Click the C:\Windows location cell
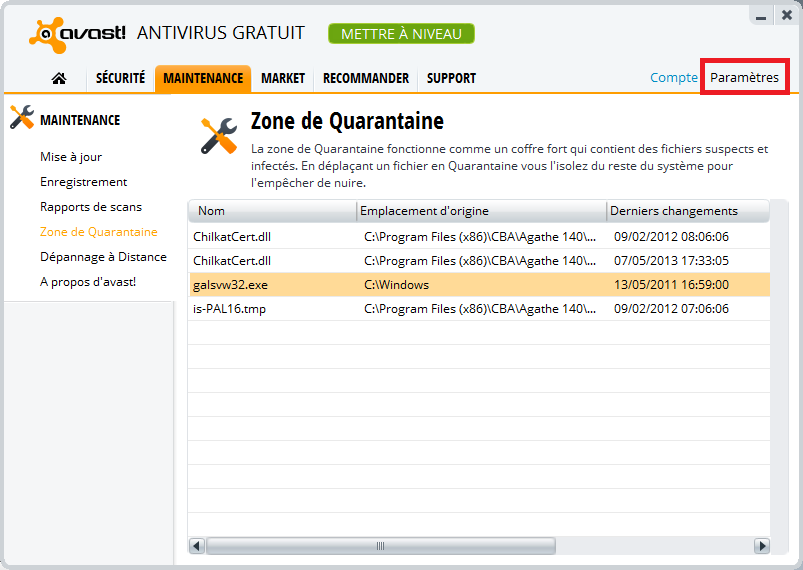The width and height of the screenshot is (803, 570). (x=396, y=285)
